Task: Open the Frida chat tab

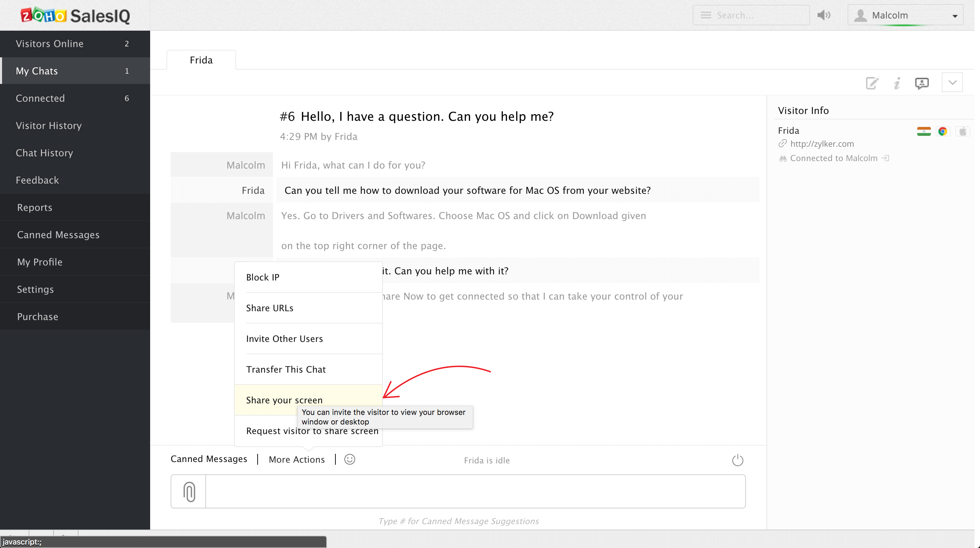Action: point(201,60)
